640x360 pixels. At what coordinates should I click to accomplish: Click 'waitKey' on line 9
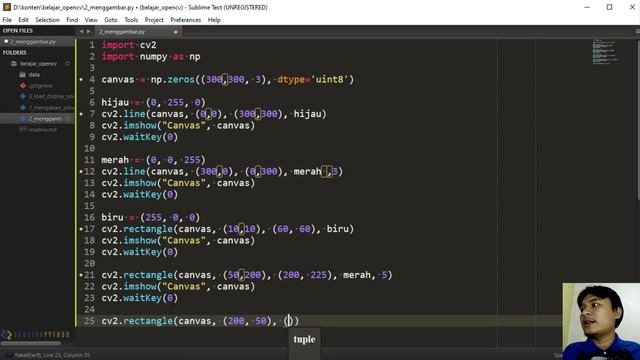pyautogui.click(x=142, y=137)
